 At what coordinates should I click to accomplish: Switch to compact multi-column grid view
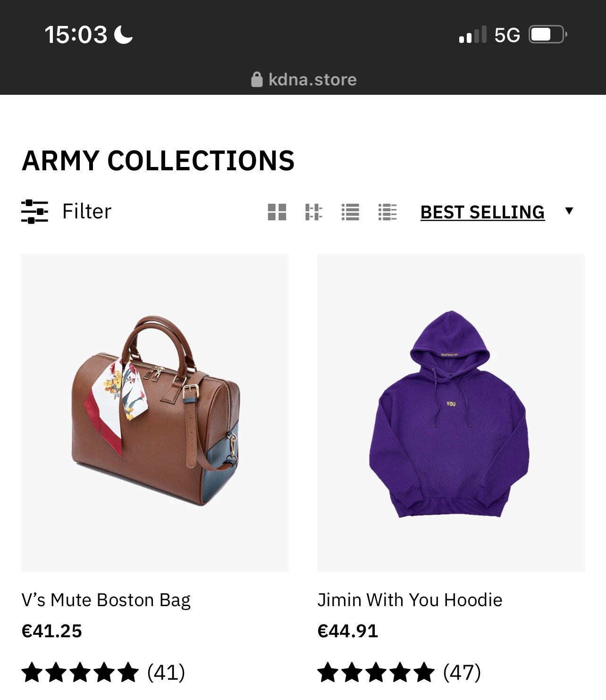pos(313,212)
